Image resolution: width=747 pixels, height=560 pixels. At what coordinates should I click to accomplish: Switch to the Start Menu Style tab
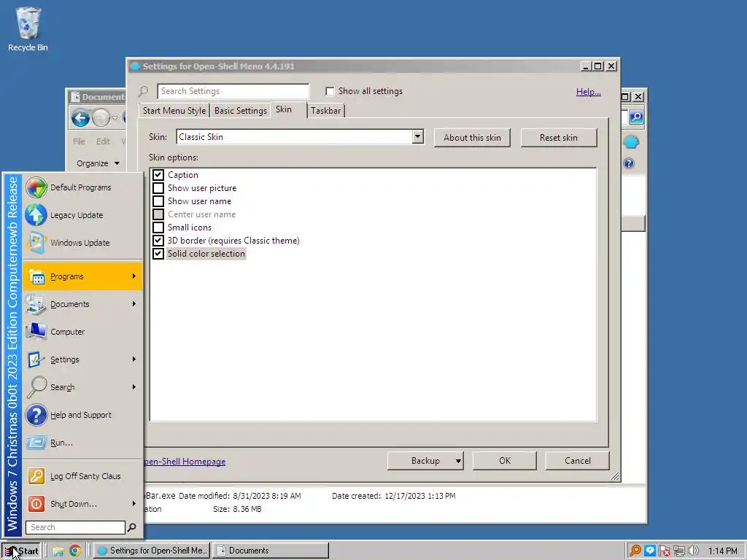(x=174, y=111)
